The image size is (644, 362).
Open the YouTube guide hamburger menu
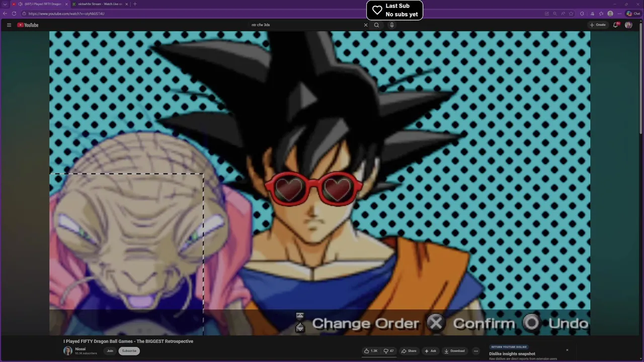9,25
